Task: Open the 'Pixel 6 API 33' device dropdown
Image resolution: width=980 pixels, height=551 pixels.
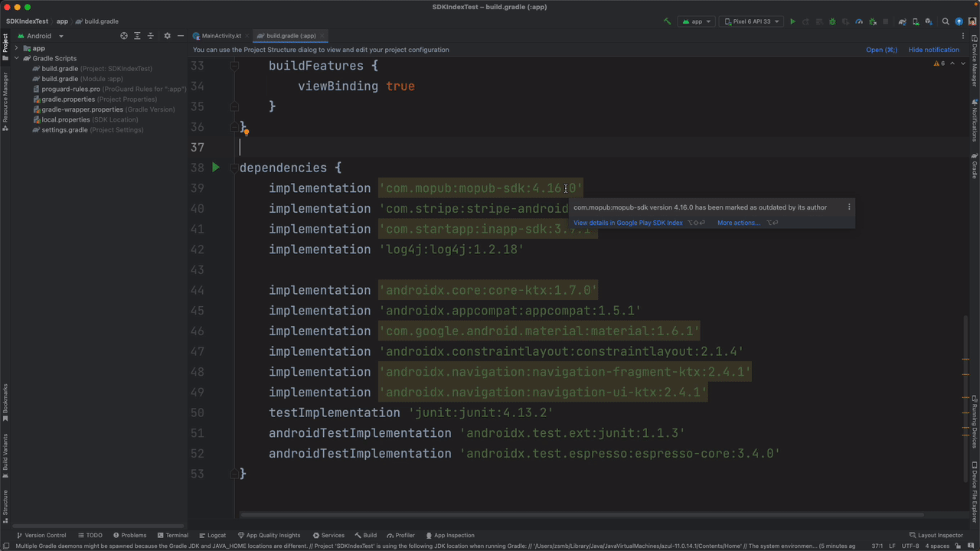Action: click(753, 21)
